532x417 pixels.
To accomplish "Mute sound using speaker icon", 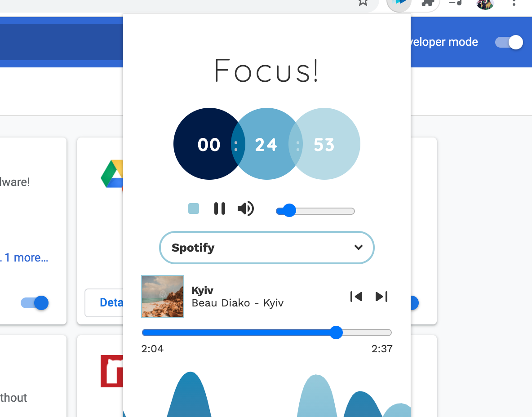I will (x=246, y=208).
